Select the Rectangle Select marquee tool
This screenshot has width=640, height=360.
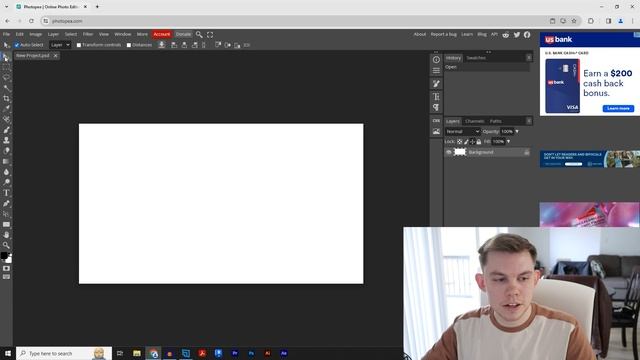[x=6, y=67]
